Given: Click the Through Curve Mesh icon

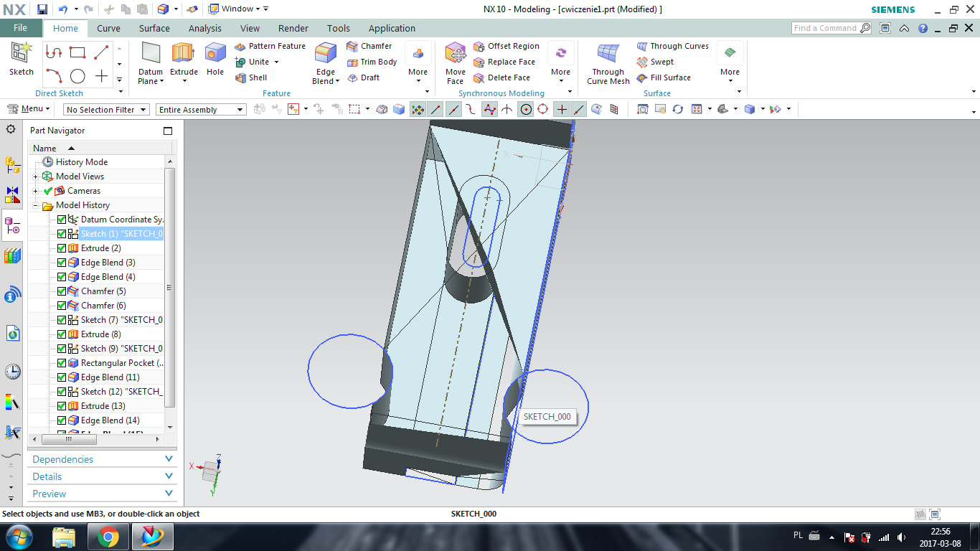Looking at the screenshot, I should tap(608, 54).
